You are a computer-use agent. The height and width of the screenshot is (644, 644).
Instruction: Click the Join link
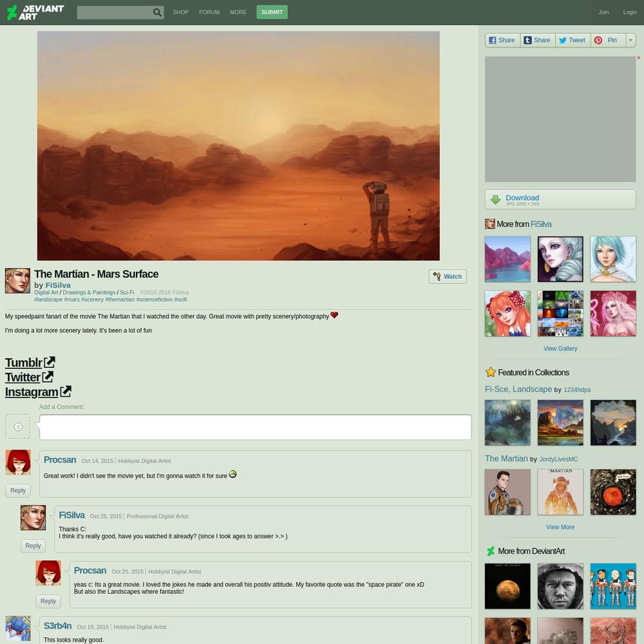point(603,12)
